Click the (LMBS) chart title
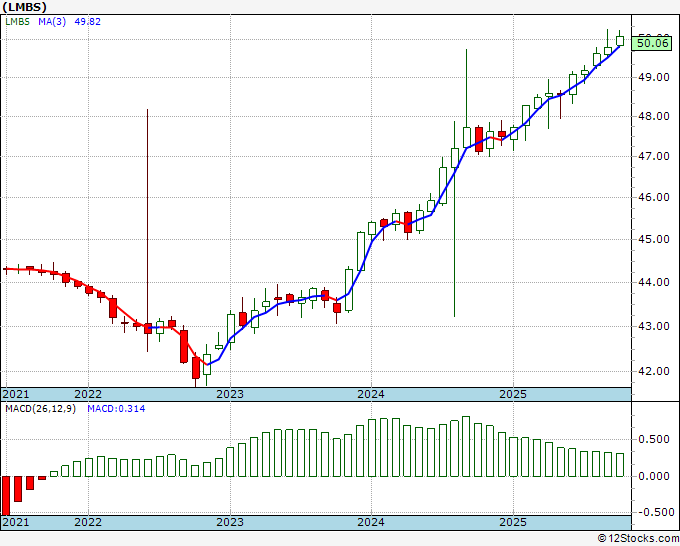680x546 pixels. point(25,7)
